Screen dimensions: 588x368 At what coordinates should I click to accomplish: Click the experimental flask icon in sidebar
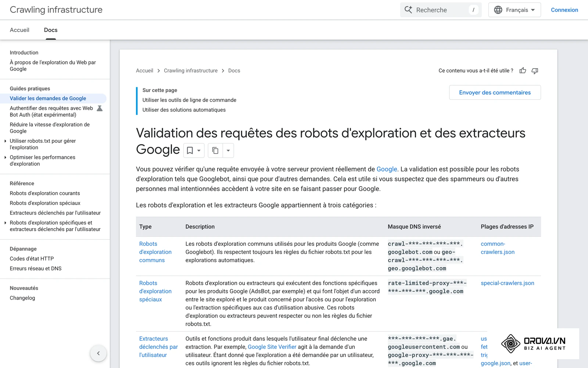coord(100,108)
